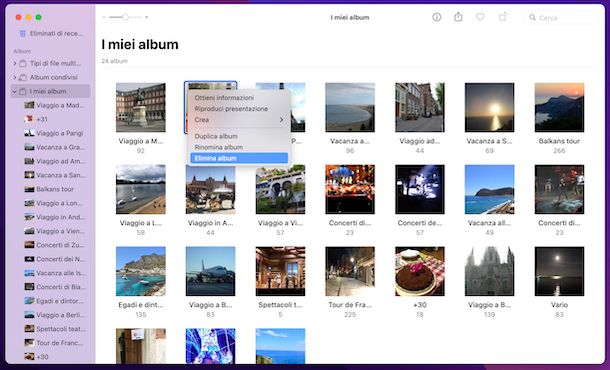Expand Album condivisi in sidebar
Viewport: 610px width, 370px height.
tap(15, 77)
